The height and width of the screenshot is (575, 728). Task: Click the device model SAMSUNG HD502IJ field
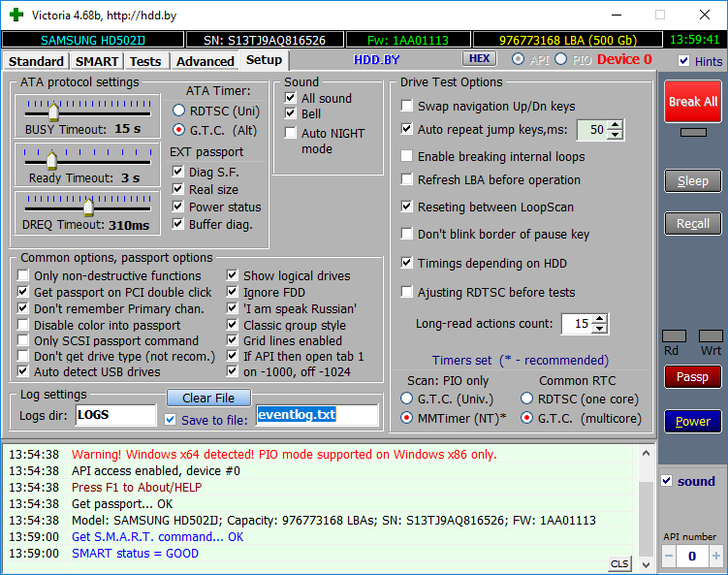93,40
